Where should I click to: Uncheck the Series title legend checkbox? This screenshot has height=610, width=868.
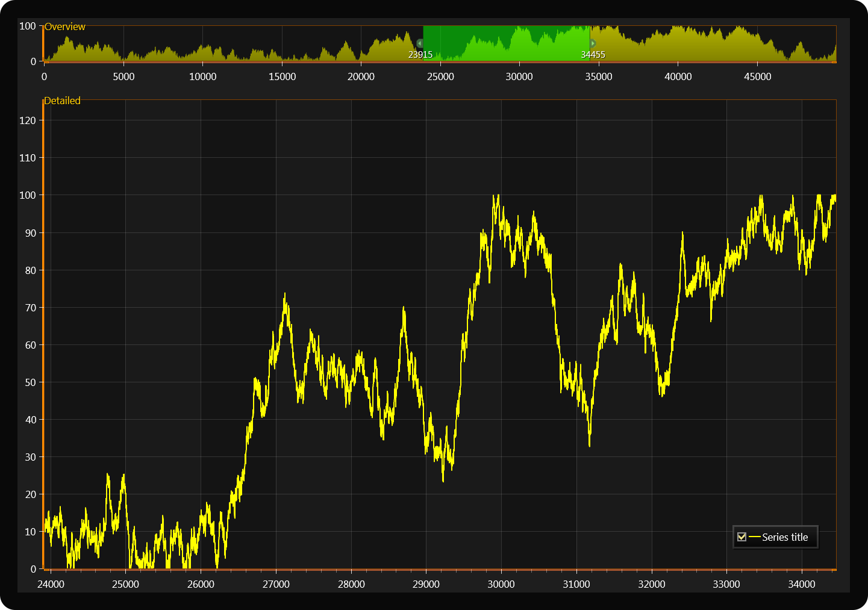click(x=742, y=537)
